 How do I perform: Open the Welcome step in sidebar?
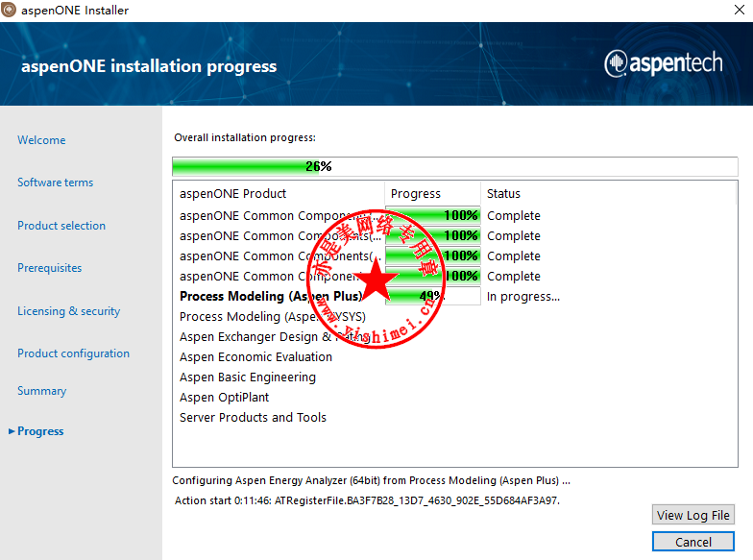pyautogui.click(x=42, y=140)
